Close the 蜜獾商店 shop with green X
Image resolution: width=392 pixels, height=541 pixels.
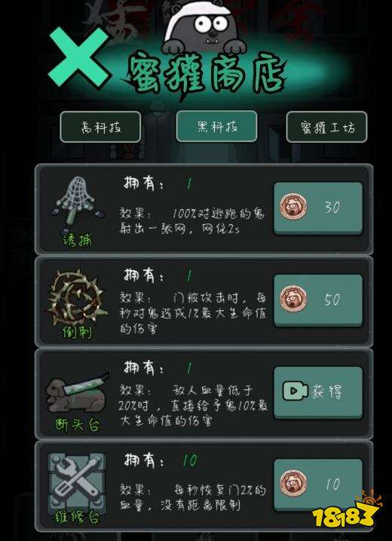coord(78,57)
